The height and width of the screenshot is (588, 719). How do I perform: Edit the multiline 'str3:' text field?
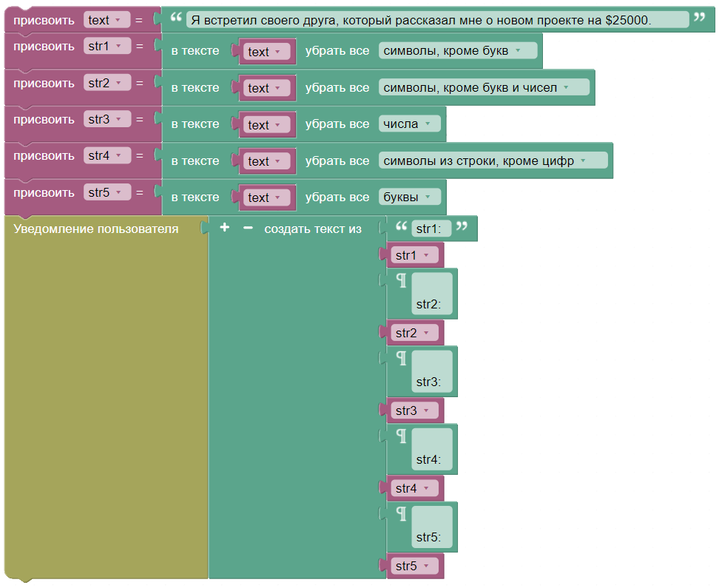[432, 371]
